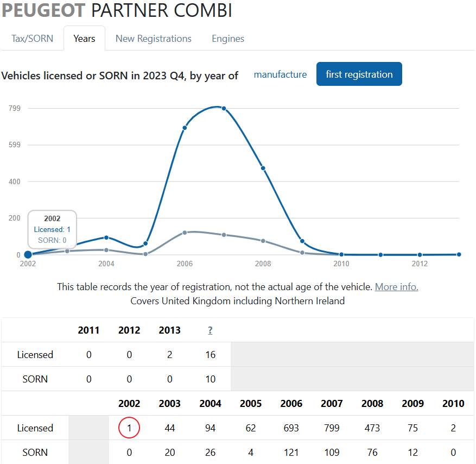
Task: Click the 2004 licensed value 94
Action: pos(210,428)
